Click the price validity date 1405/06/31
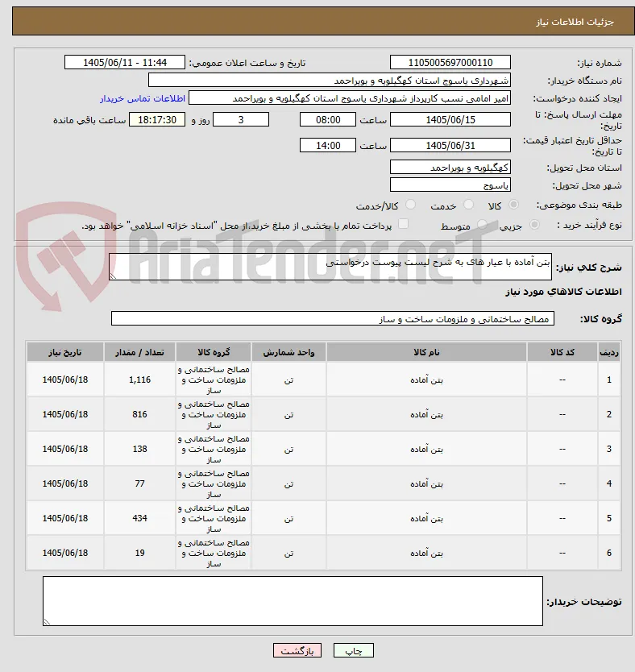 [450, 146]
